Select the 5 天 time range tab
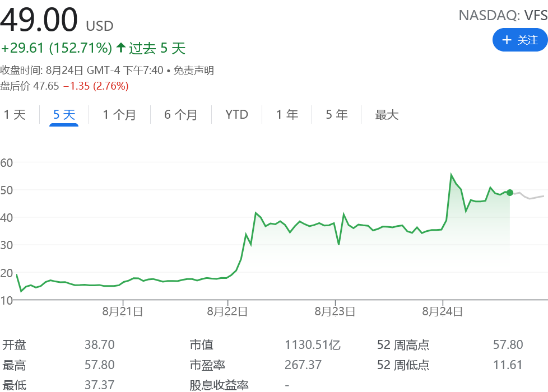The image size is (548, 392). [x=64, y=115]
